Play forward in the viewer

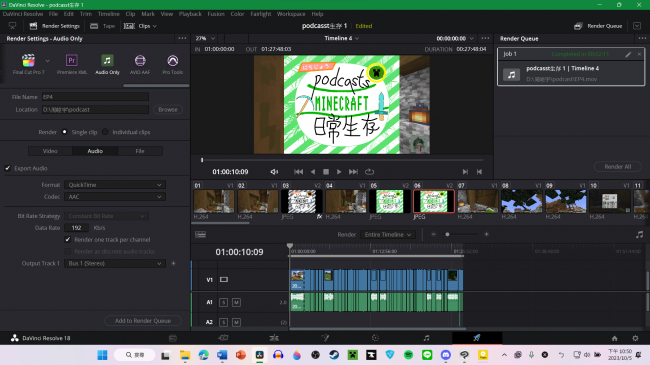(339, 172)
